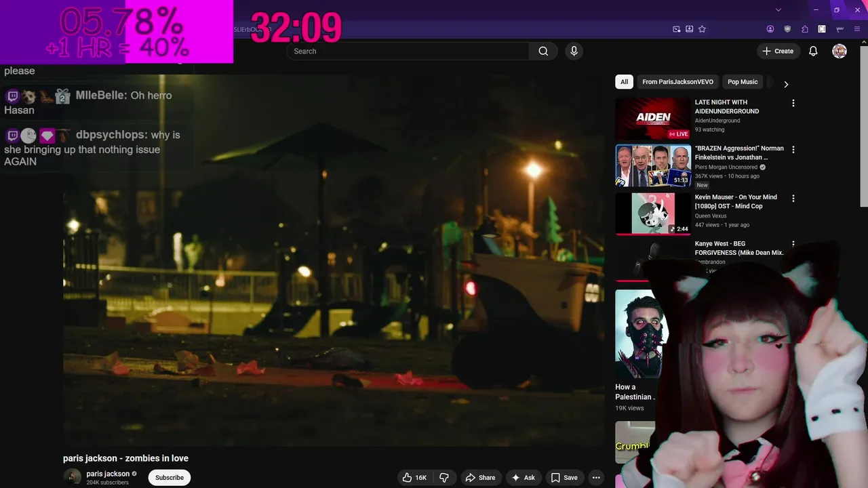Screen dimensions: 868x488
Task: Open Kevin Mauser On Your Mind title
Action: coord(736,201)
